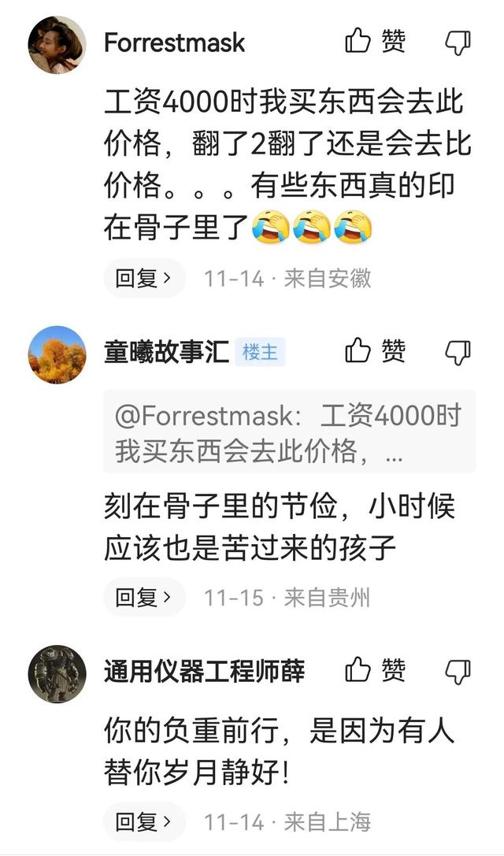The width and height of the screenshot is (504, 856).
Task: Like Forrestmask's comment with thumbs-up
Action: click(375, 42)
